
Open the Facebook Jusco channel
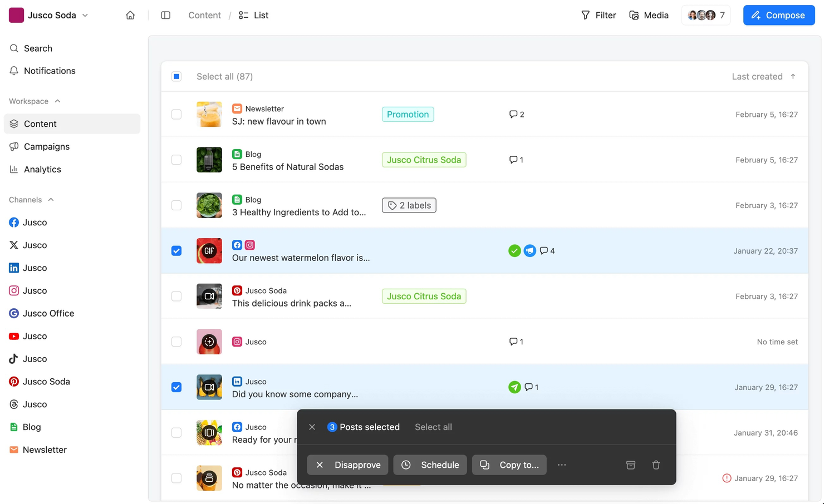click(28, 223)
